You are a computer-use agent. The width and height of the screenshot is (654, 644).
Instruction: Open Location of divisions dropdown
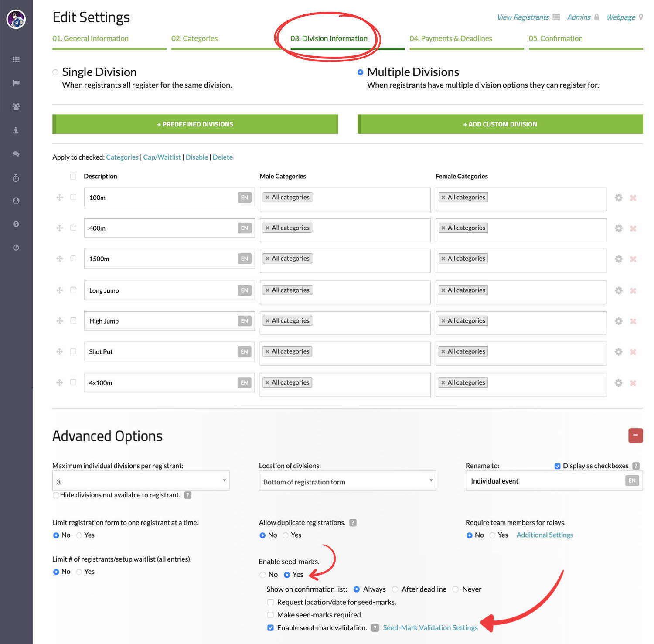click(x=347, y=481)
